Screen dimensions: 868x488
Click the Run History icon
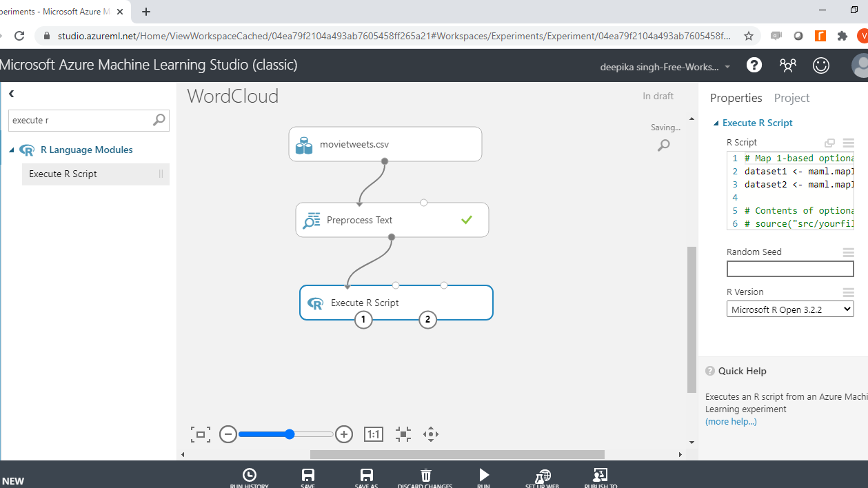coord(250,475)
